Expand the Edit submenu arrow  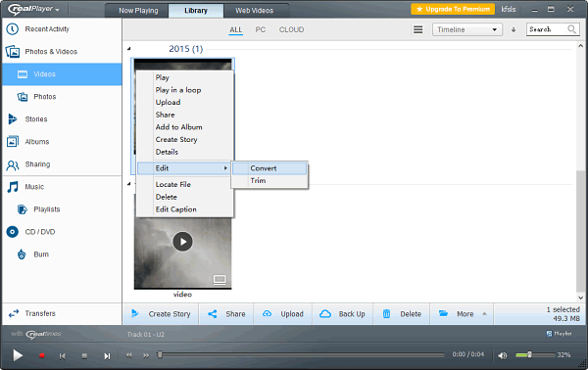(x=225, y=168)
